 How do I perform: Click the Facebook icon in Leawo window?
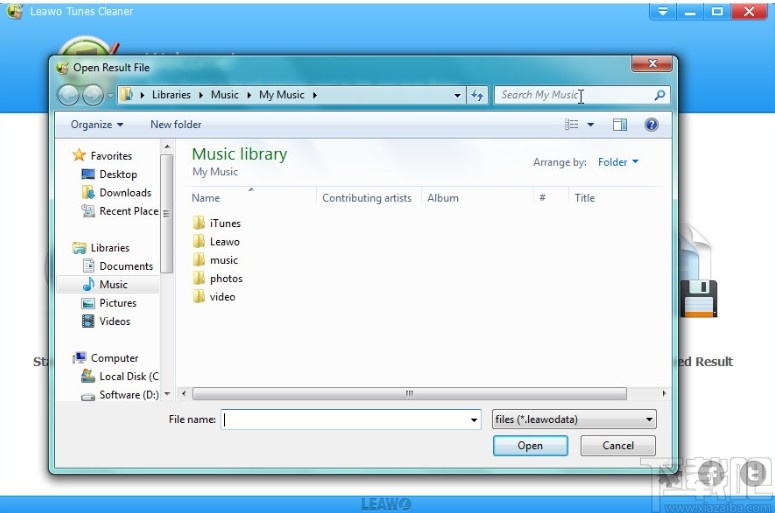coord(710,474)
